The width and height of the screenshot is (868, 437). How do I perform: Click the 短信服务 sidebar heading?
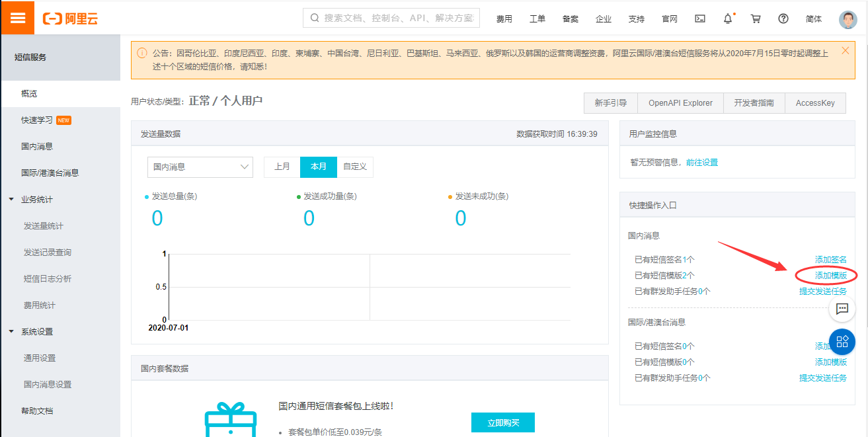coord(30,58)
